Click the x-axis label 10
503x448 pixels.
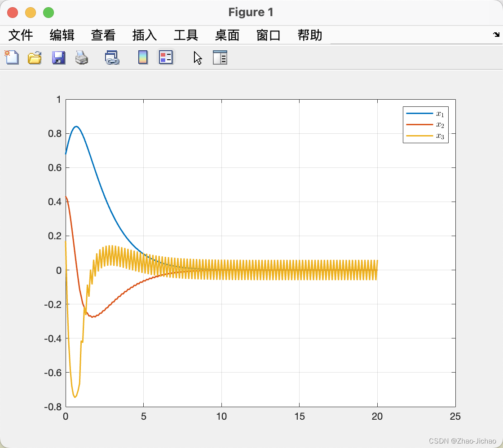(221, 417)
